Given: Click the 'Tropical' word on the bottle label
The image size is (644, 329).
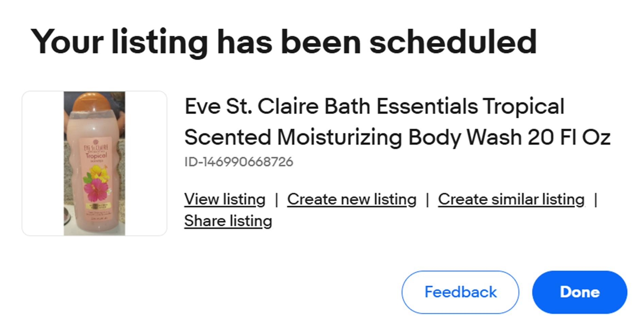Looking at the screenshot, I should click(x=96, y=156).
